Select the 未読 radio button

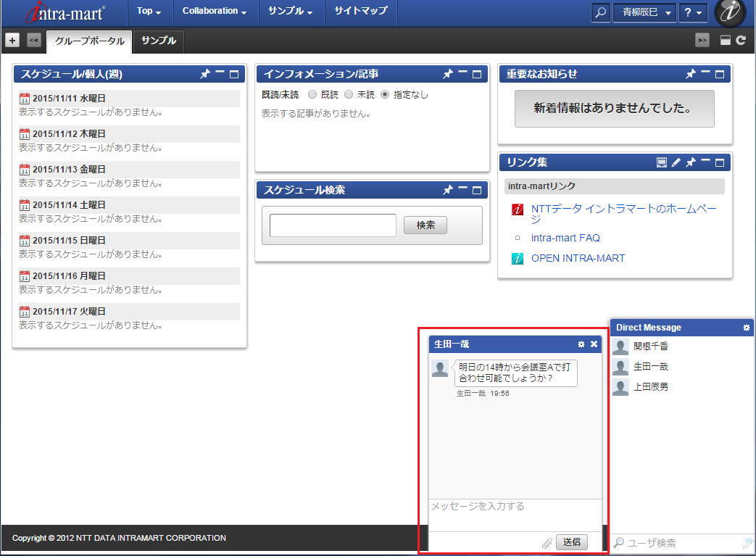click(349, 94)
